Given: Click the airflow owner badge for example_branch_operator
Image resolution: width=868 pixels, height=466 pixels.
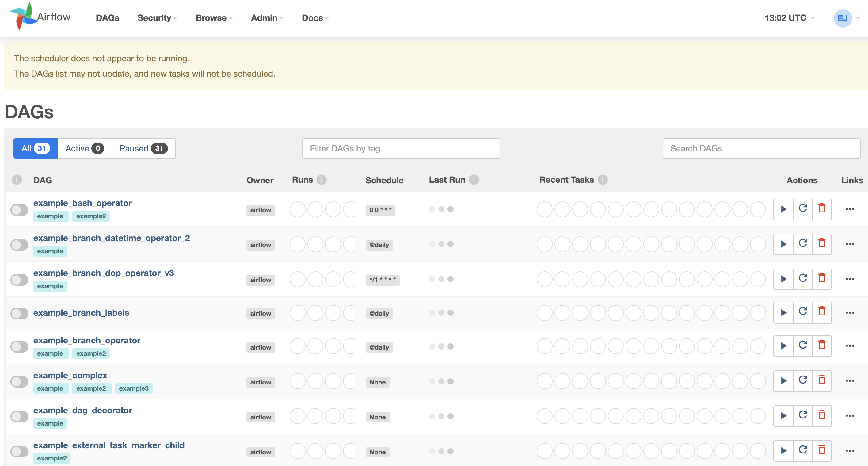Looking at the screenshot, I should click(x=261, y=347).
